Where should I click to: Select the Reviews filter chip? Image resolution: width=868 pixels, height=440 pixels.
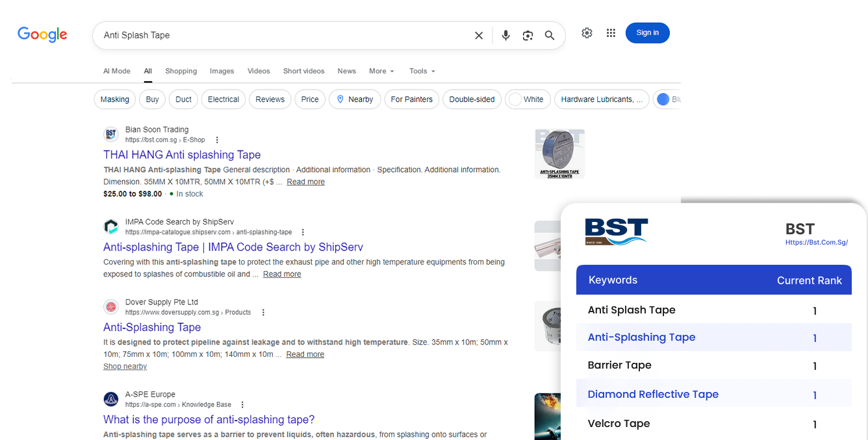click(270, 99)
